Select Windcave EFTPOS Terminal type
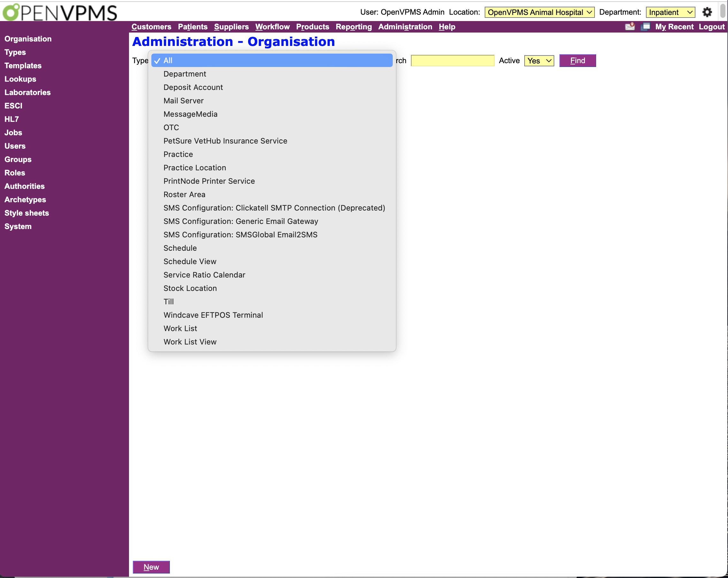 coord(213,315)
